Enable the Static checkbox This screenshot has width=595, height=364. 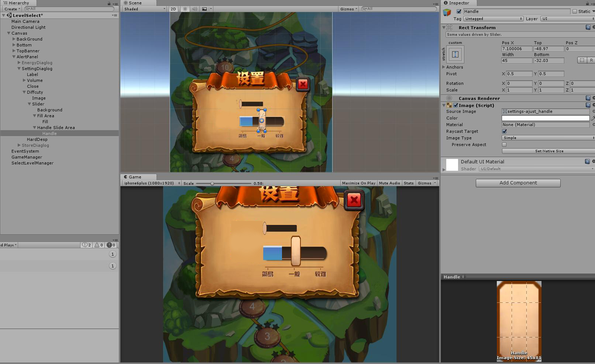click(575, 11)
